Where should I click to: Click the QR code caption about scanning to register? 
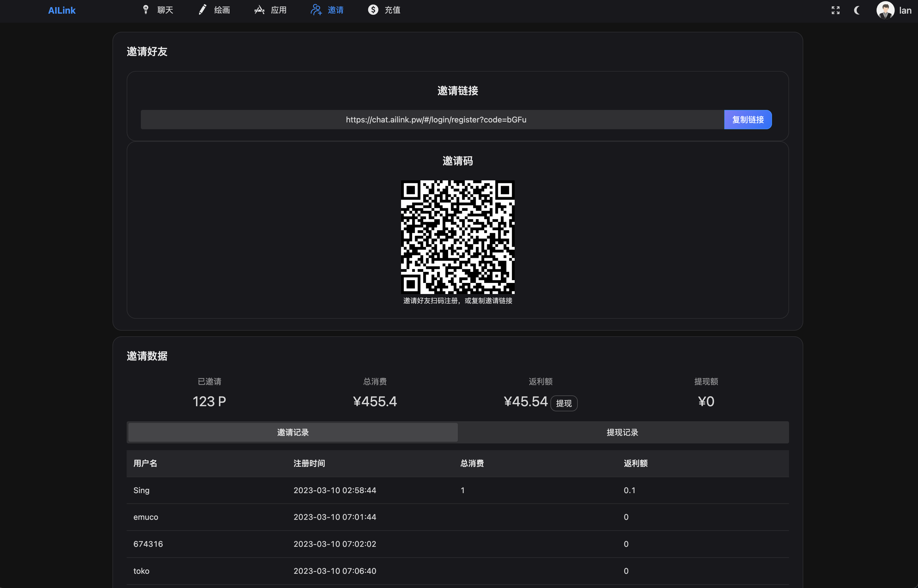pyautogui.click(x=458, y=301)
